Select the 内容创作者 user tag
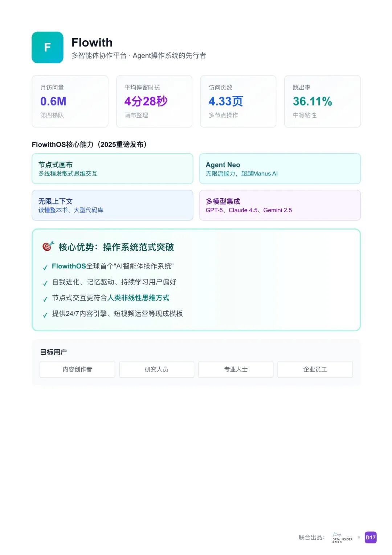This screenshot has height=555, width=392. coord(77,369)
